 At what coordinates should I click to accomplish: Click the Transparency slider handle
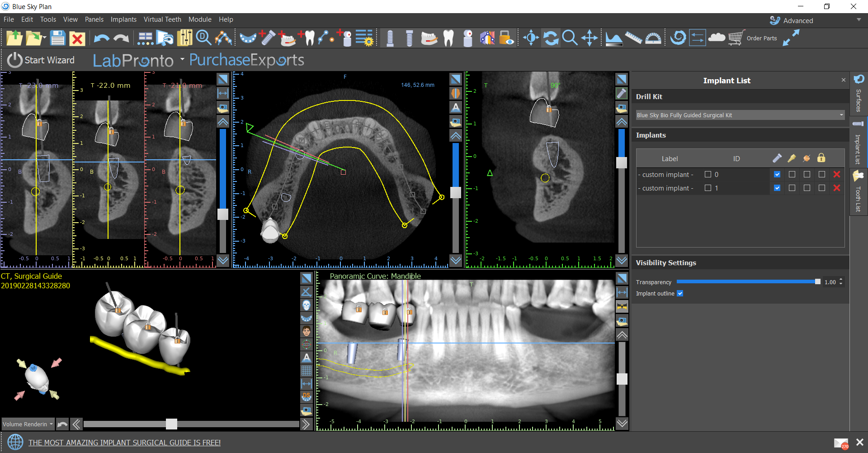tap(817, 281)
